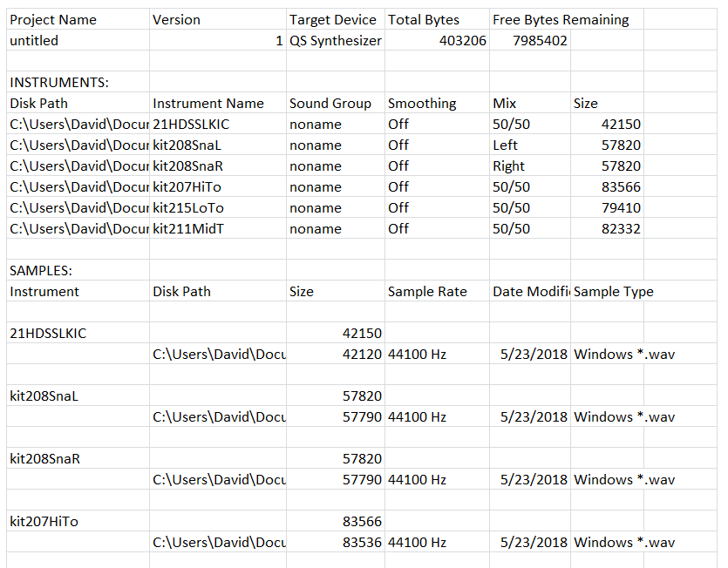
Task: Click the Sound Group header cell
Action: 330,103
